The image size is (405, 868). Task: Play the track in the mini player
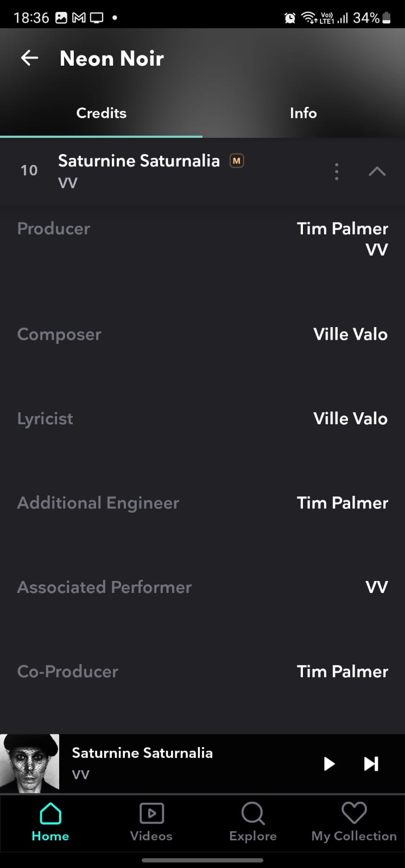pos(329,764)
